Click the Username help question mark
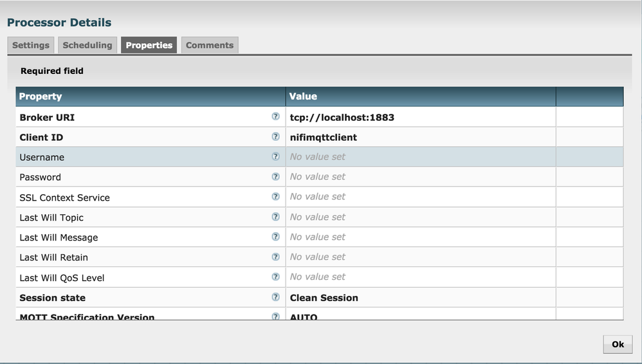 (x=275, y=156)
